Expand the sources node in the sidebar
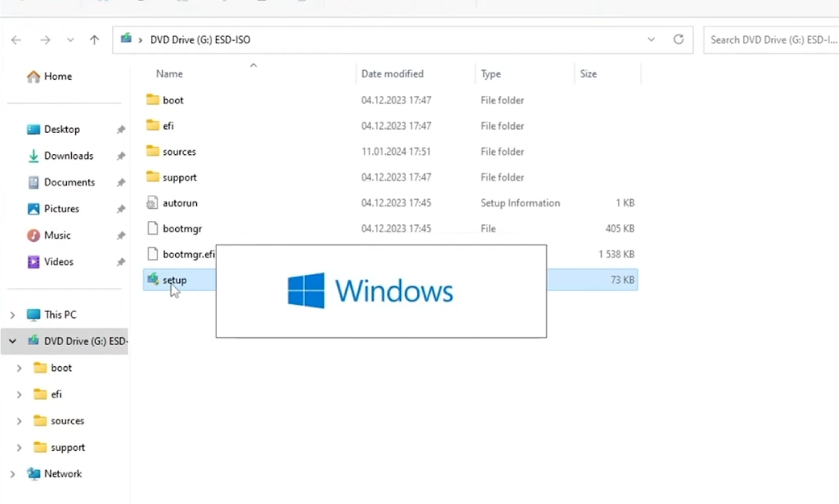Screen dimensions: 839x504 pos(19,420)
